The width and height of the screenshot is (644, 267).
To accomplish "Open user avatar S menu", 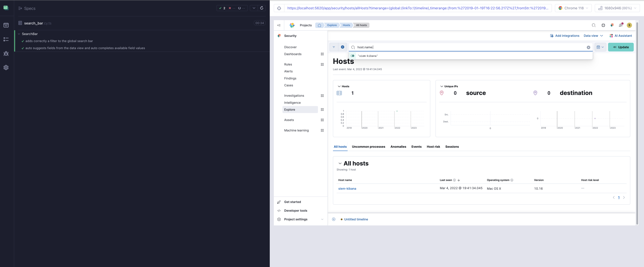I will pyautogui.click(x=629, y=25).
